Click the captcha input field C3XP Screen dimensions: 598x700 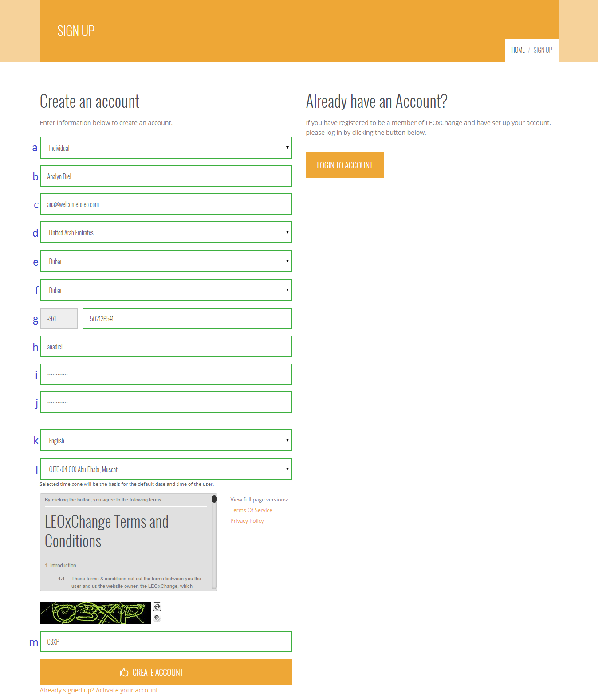[x=166, y=641]
